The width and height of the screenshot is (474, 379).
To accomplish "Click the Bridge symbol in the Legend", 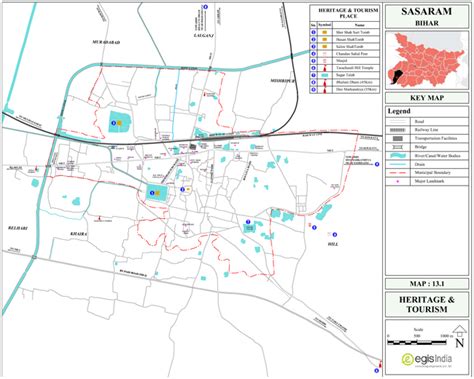I will click(398, 147).
